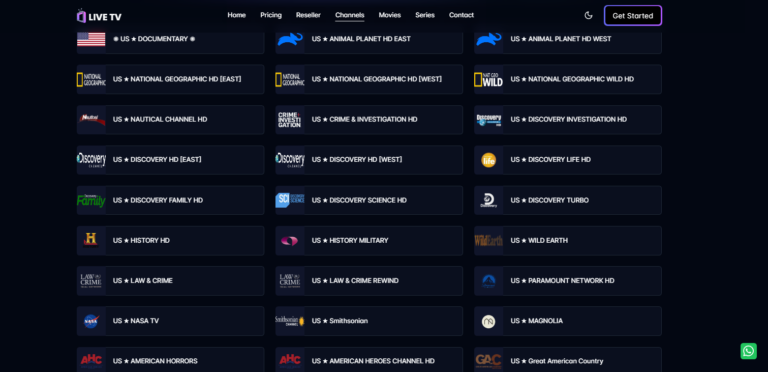
Task: Click the LIVE TV logo
Action: [99, 16]
